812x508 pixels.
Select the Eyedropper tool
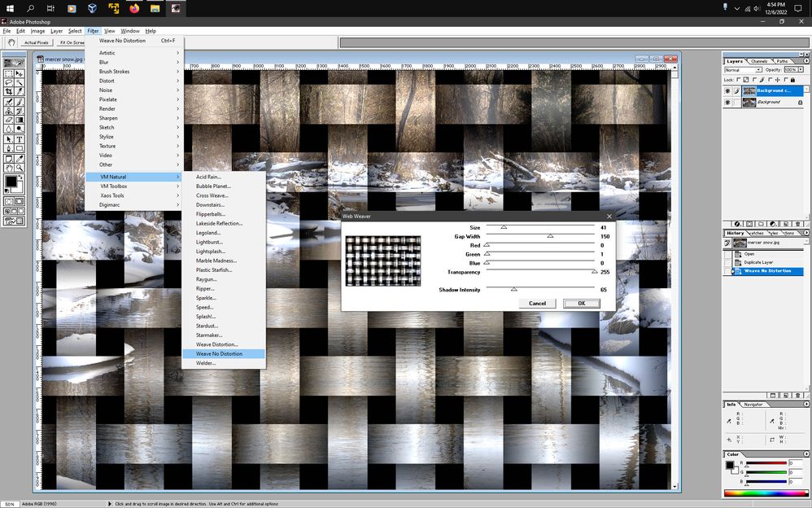(20, 159)
